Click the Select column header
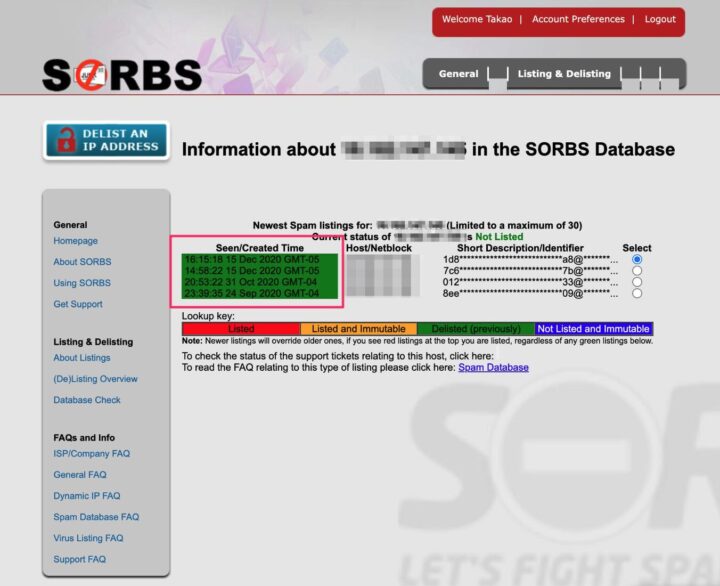 click(637, 248)
